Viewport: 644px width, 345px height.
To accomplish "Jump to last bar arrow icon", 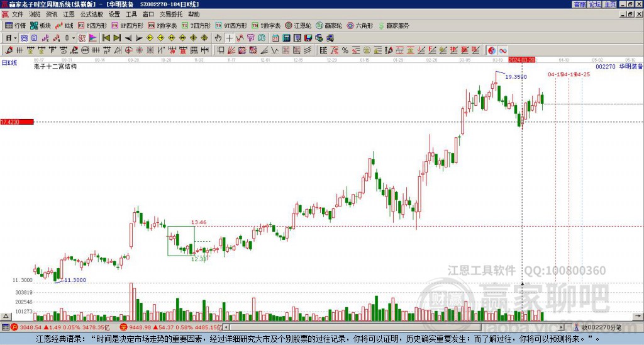I will (x=117, y=38).
